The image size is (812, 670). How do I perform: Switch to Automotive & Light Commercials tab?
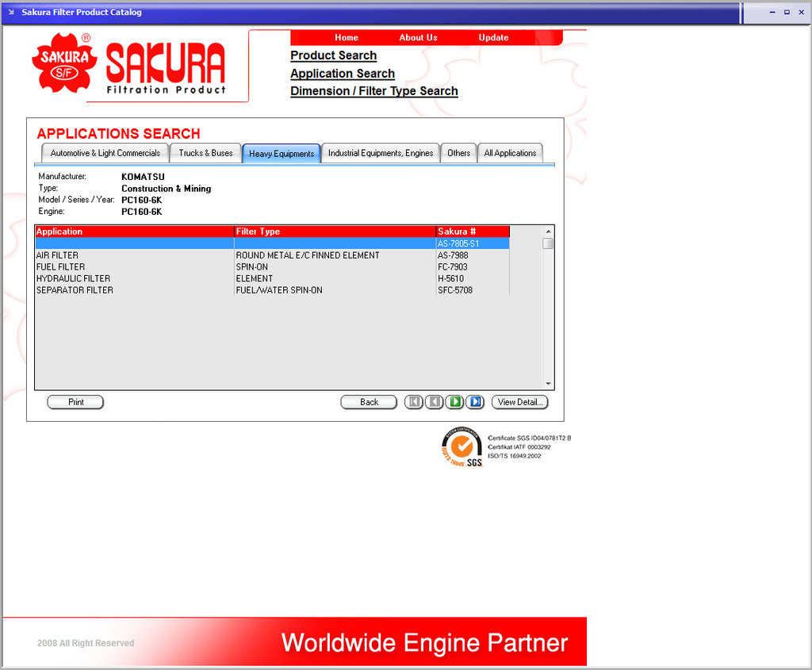tap(105, 153)
